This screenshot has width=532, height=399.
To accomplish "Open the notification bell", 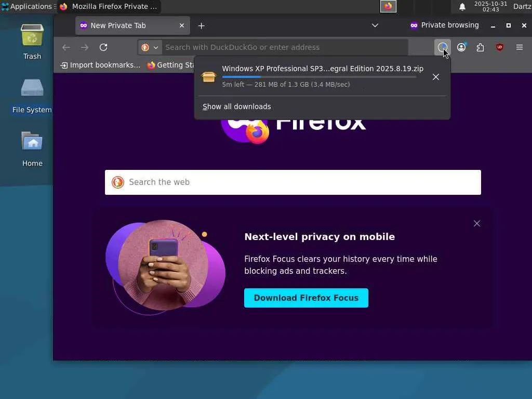I will [462, 7].
